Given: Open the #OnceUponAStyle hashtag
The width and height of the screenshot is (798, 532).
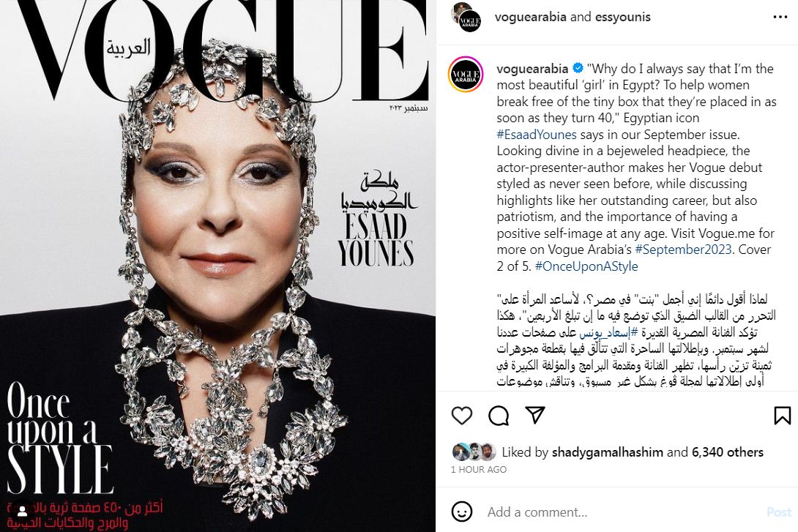Looking at the screenshot, I should pos(586,266).
